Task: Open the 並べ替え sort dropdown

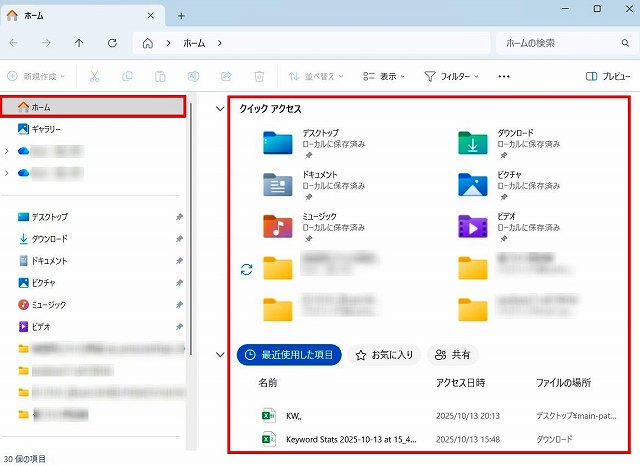Action: click(314, 76)
